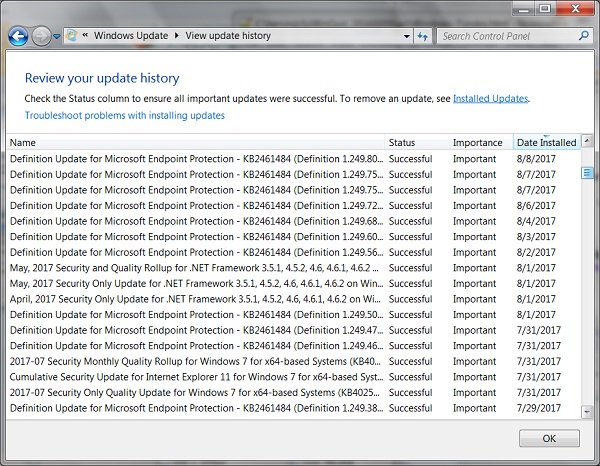This screenshot has height=466, width=600.
Task: Sort by the Importance column header
Action: click(481, 142)
